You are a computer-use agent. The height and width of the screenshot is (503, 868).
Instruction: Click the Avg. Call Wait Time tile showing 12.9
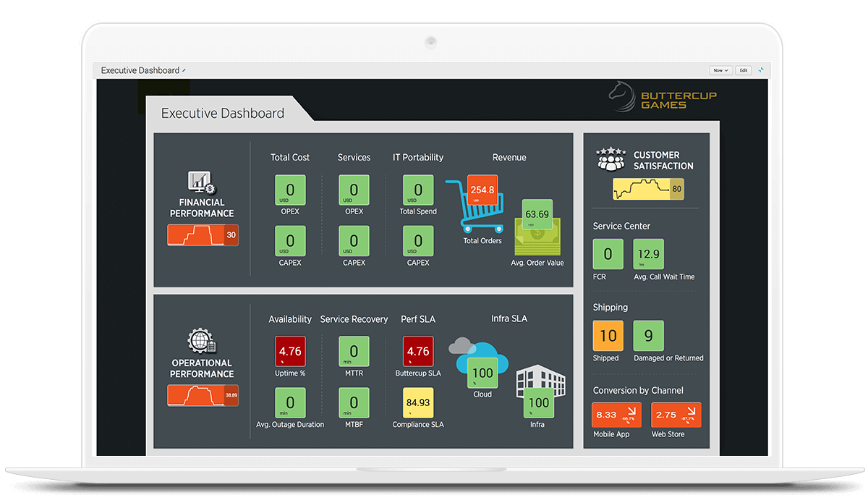[649, 254]
